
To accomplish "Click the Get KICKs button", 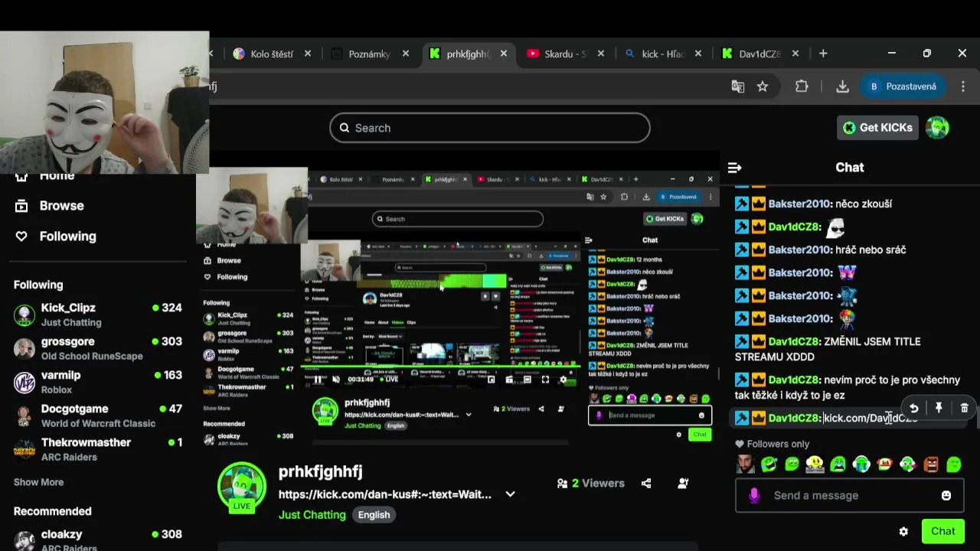I will click(x=877, y=128).
